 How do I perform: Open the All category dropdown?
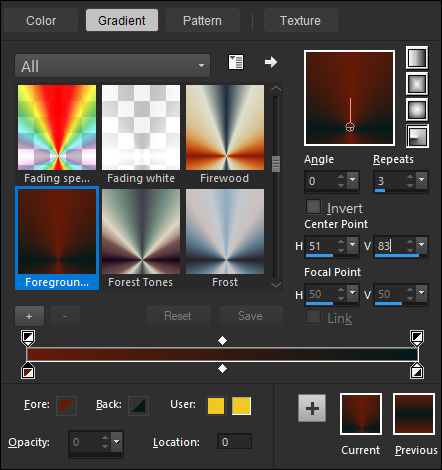click(112, 66)
